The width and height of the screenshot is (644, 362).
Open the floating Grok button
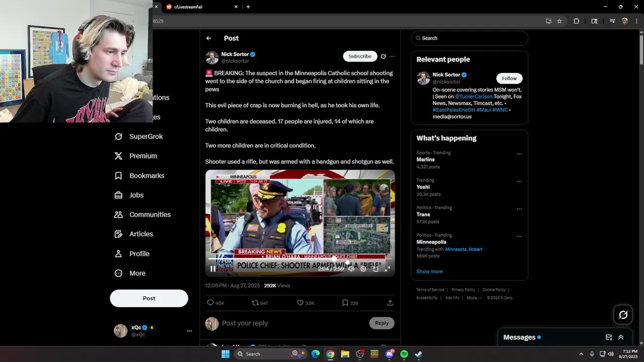[623, 315]
